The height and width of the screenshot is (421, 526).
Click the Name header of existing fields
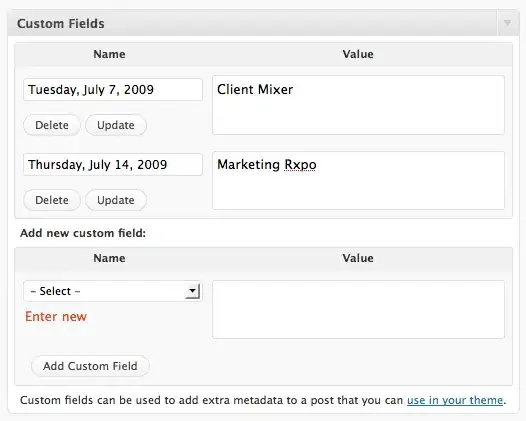pos(109,54)
